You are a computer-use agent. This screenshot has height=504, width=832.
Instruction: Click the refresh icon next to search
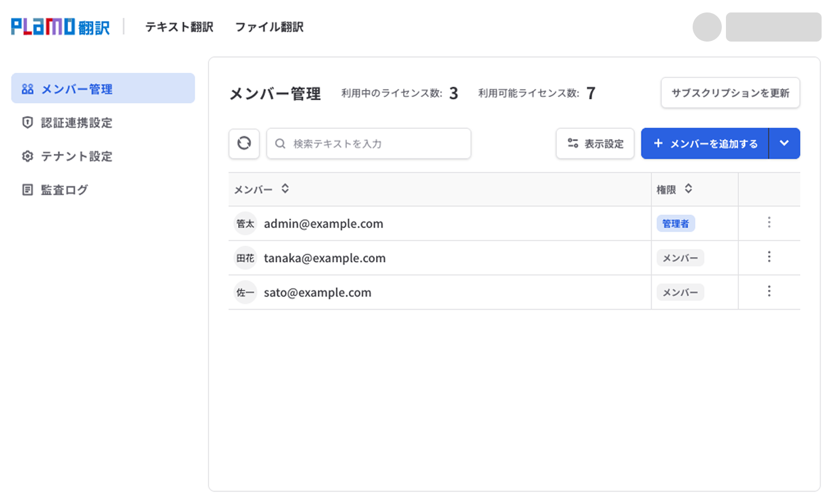(x=244, y=143)
